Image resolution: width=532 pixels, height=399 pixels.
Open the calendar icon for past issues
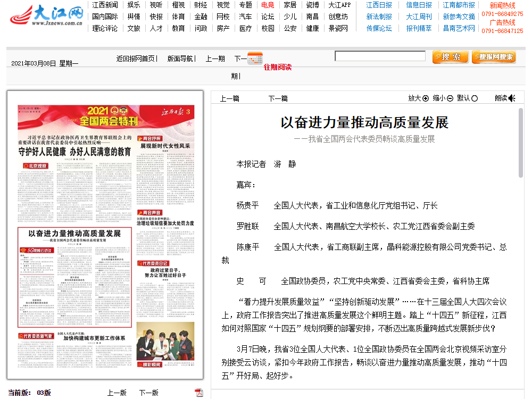pyautogui.click(x=255, y=58)
